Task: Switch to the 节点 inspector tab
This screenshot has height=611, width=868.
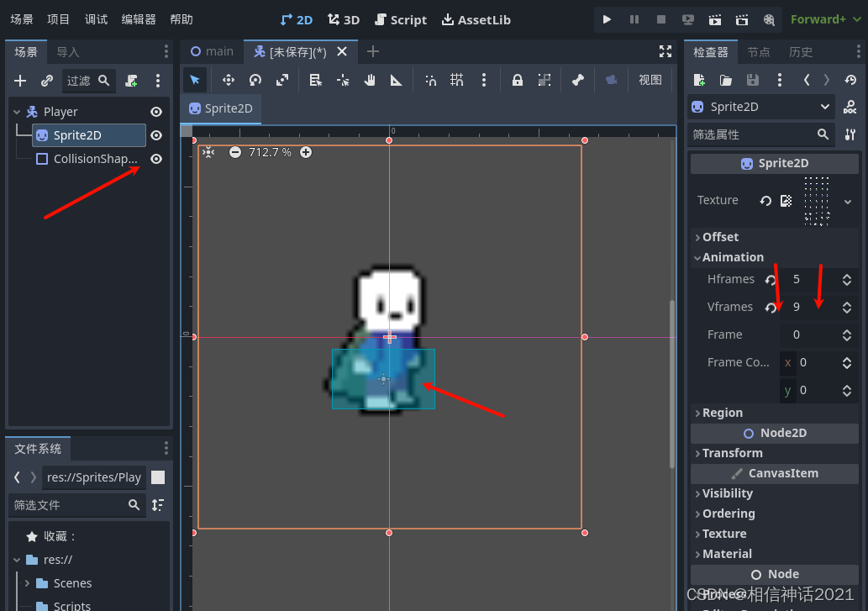Action: click(759, 52)
